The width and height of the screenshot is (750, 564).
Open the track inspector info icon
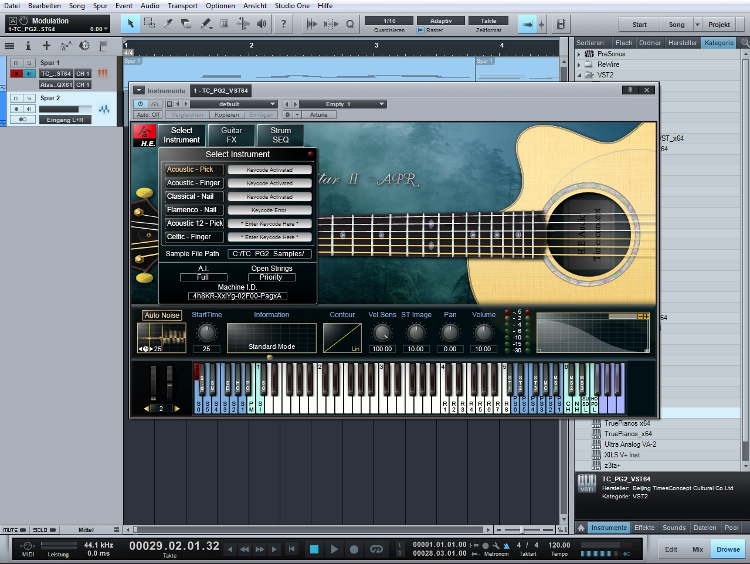pyautogui.click(x=28, y=46)
